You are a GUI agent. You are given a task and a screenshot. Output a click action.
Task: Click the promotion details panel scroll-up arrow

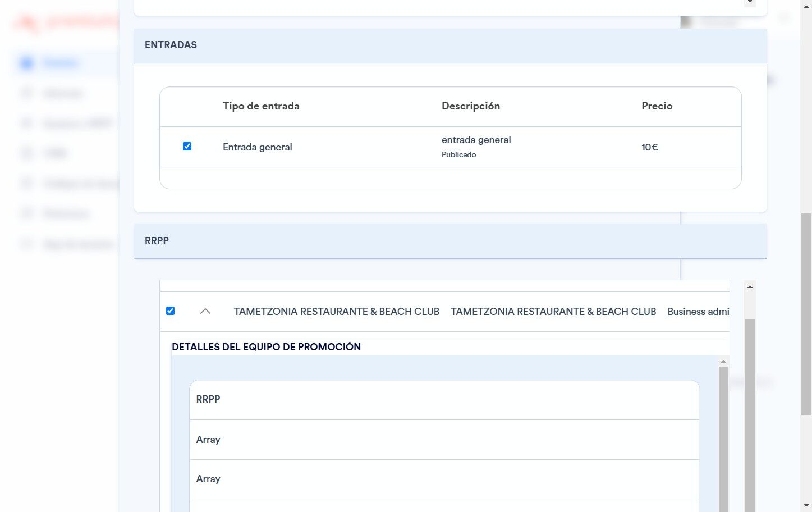tap(723, 362)
